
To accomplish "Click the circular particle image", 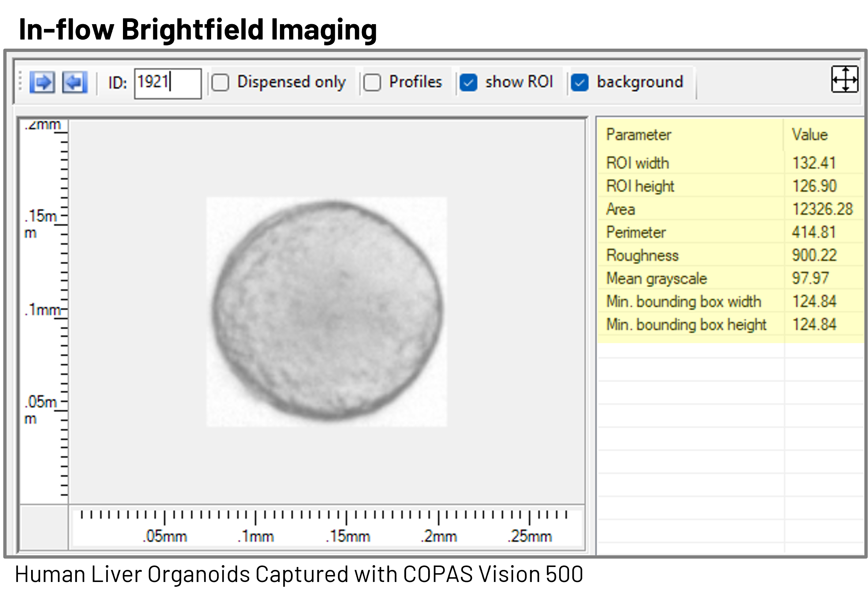I will [327, 311].
